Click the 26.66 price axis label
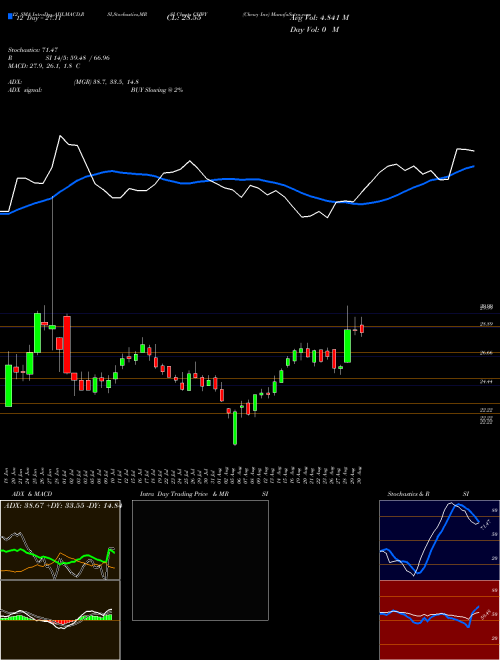Viewport: 500px width, 660px height. [x=486, y=353]
